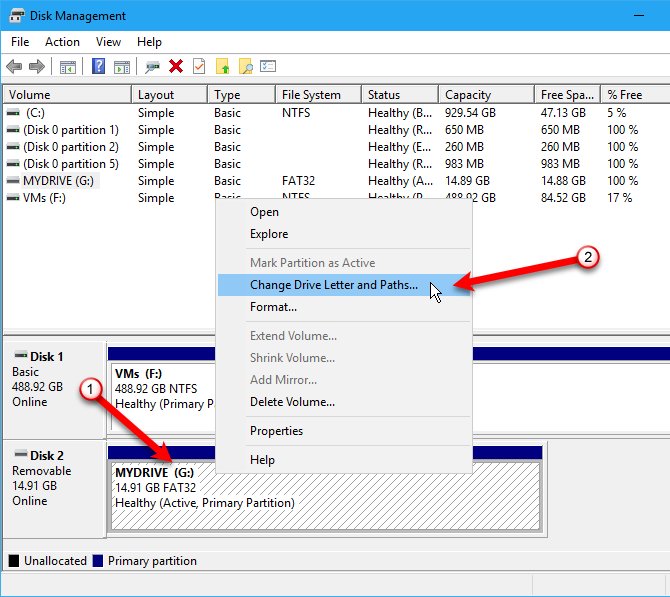Open the View menu

[108, 42]
